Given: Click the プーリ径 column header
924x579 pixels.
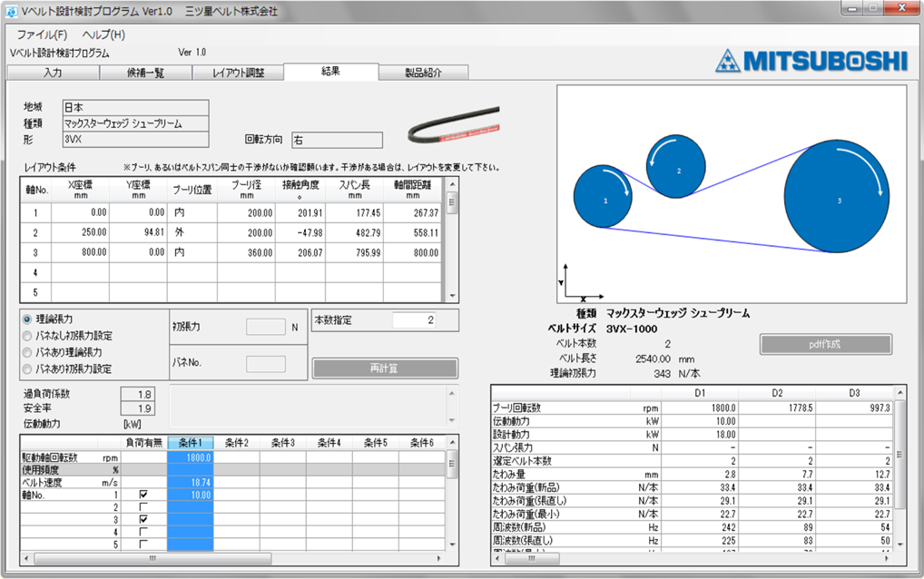Looking at the screenshot, I should [246, 190].
